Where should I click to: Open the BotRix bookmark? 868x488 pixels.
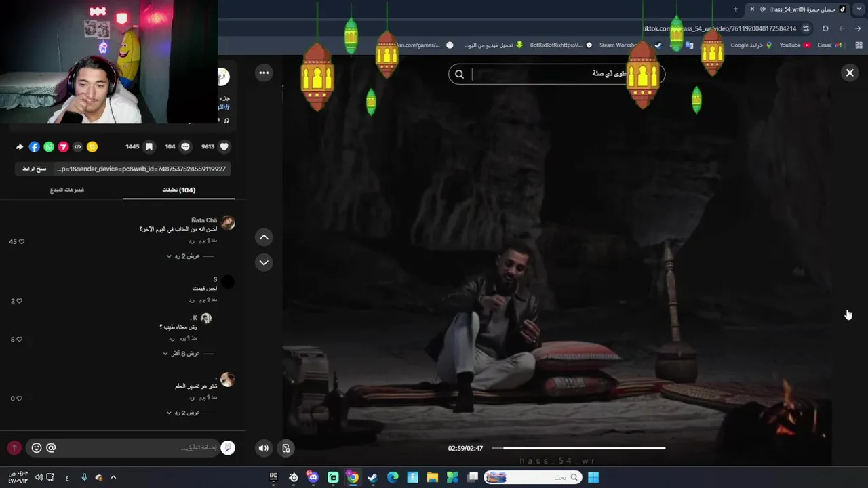pos(561,45)
